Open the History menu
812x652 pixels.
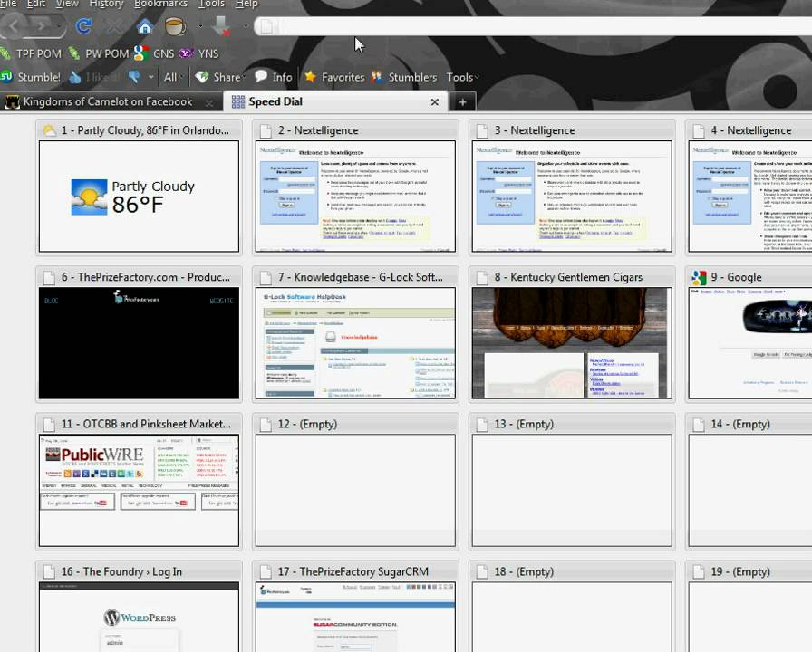coord(106,5)
